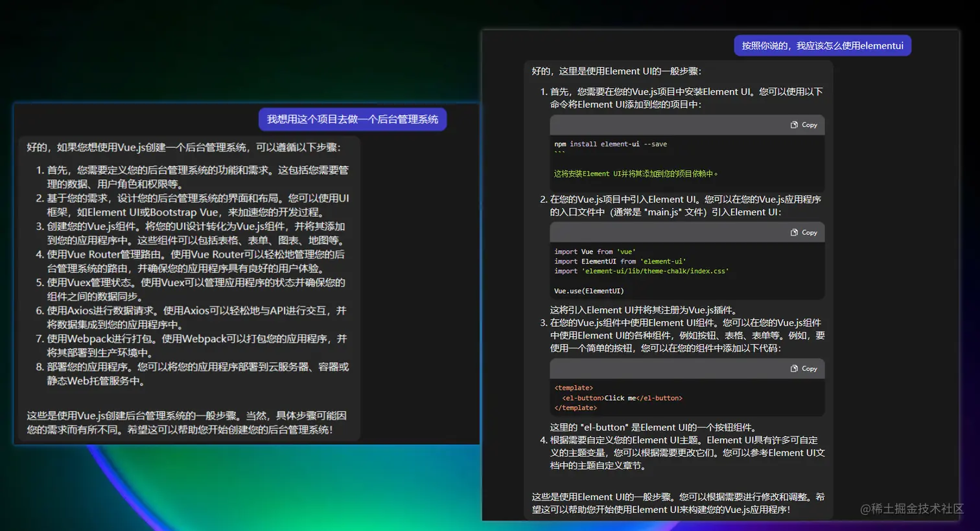
Task: Click the sentence "这将引入Element UI并将其注册为Vue.js插件"
Action: coord(644,310)
